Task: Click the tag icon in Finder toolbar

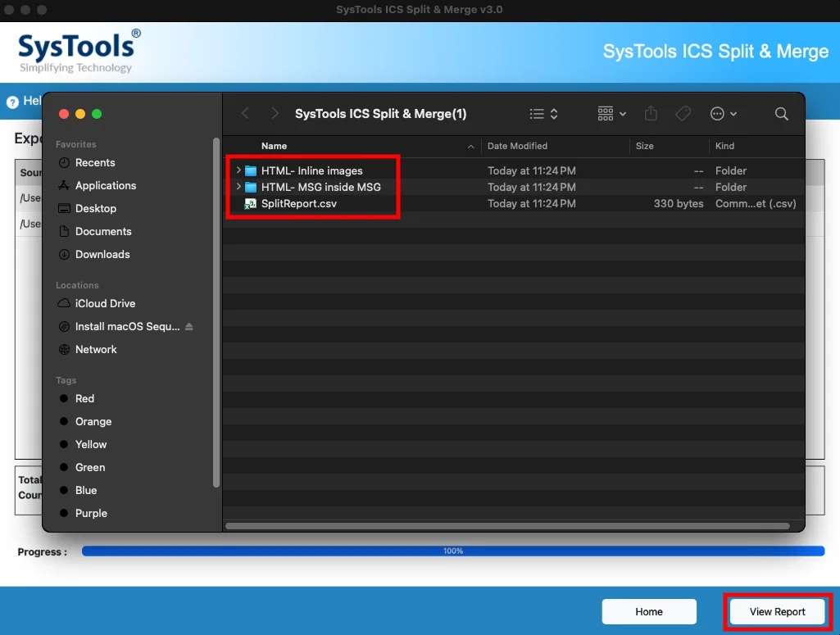Action: 683,114
